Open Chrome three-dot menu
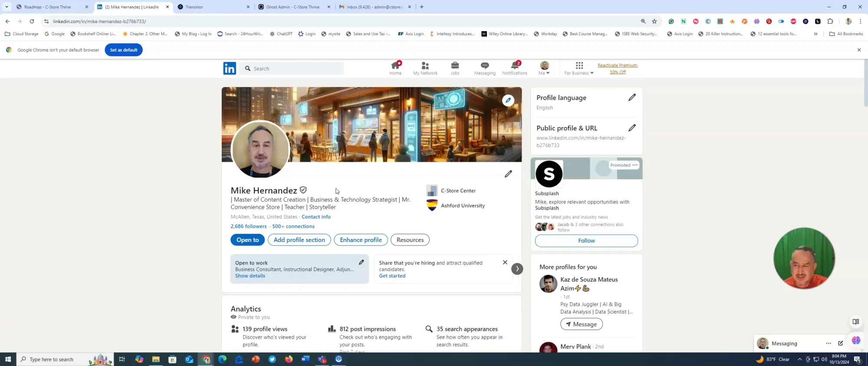This screenshot has height=366, width=868. pyautogui.click(x=860, y=21)
